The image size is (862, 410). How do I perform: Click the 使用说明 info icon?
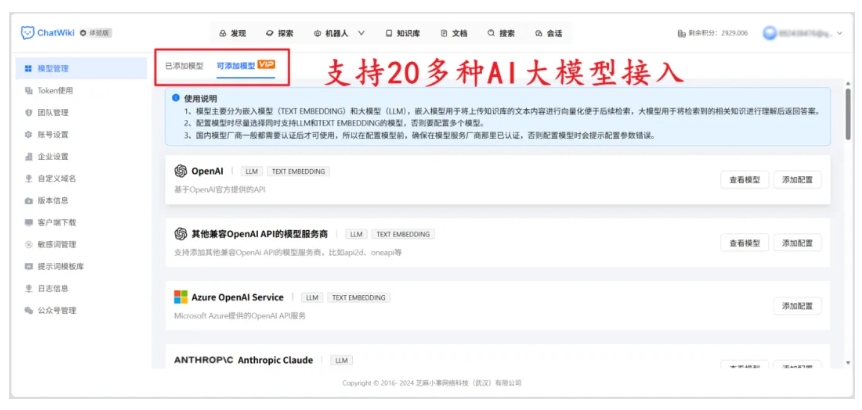(x=176, y=98)
